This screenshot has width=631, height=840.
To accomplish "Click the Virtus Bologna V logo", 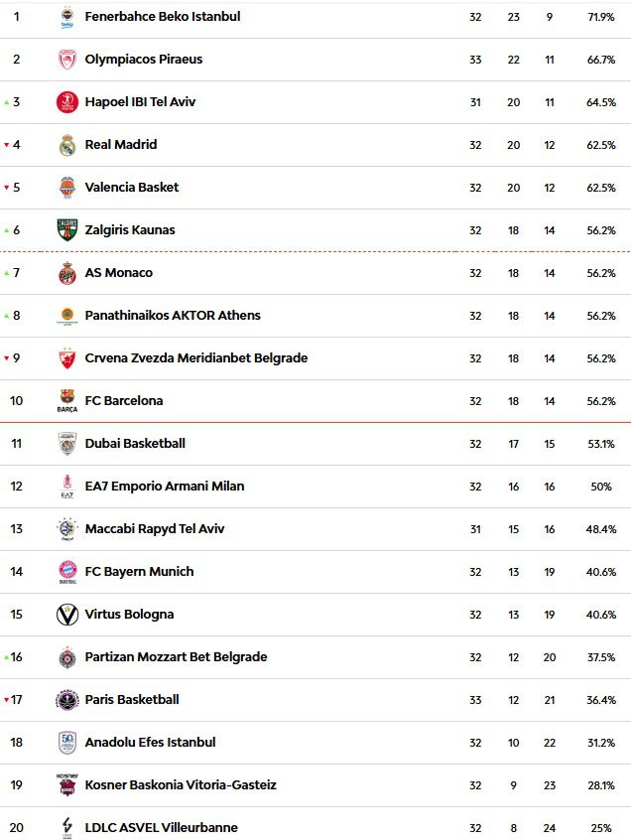I will [x=66, y=615].
